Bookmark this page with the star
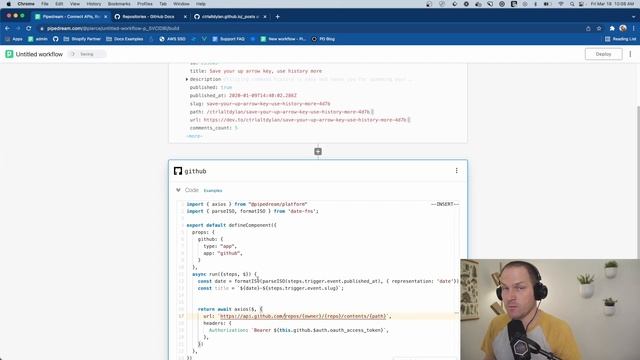The image size is (640, 360). (x=599, y=28)
